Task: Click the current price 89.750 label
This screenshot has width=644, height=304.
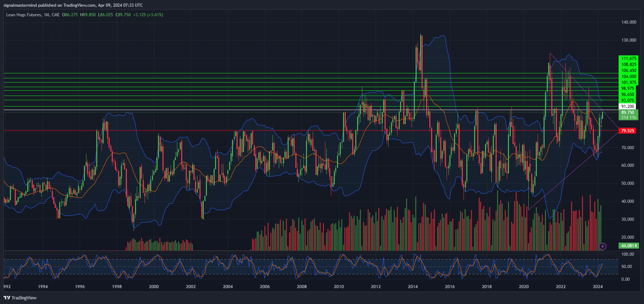Action: [627, 113]
